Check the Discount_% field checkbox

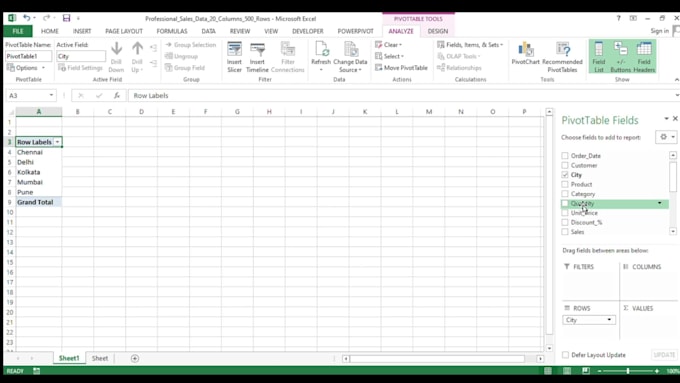565,222
